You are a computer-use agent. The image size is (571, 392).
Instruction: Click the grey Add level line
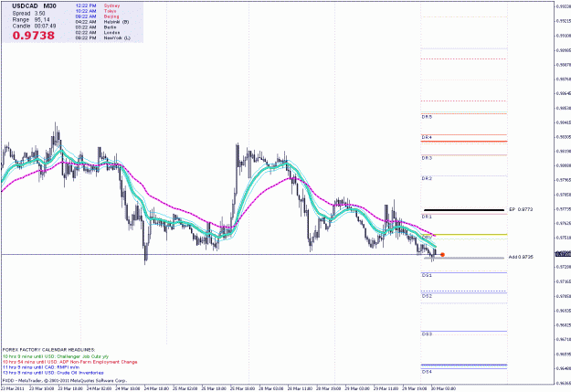click(464, 258)
